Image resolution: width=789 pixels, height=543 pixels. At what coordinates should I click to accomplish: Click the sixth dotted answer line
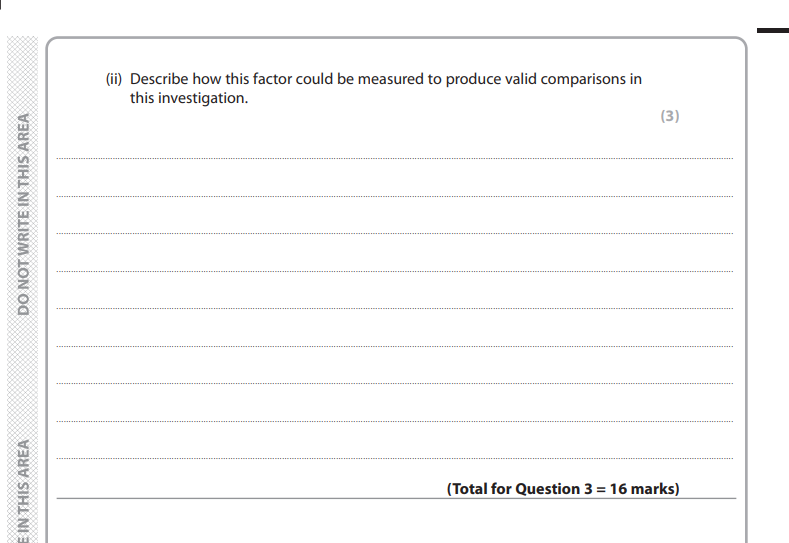click(x=394, y=346)
